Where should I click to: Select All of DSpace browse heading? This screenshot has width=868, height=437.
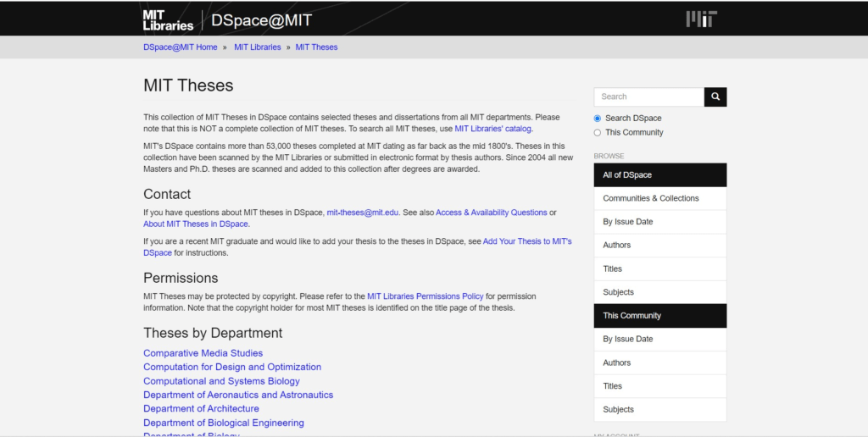click(x=659, y=175)
